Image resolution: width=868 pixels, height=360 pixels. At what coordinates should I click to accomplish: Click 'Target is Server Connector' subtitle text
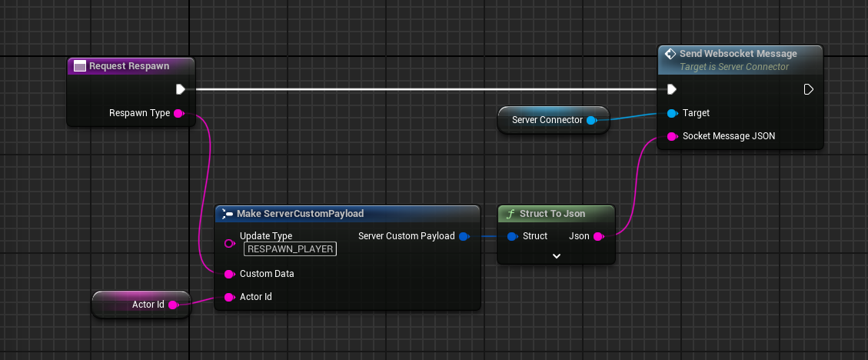734,67
